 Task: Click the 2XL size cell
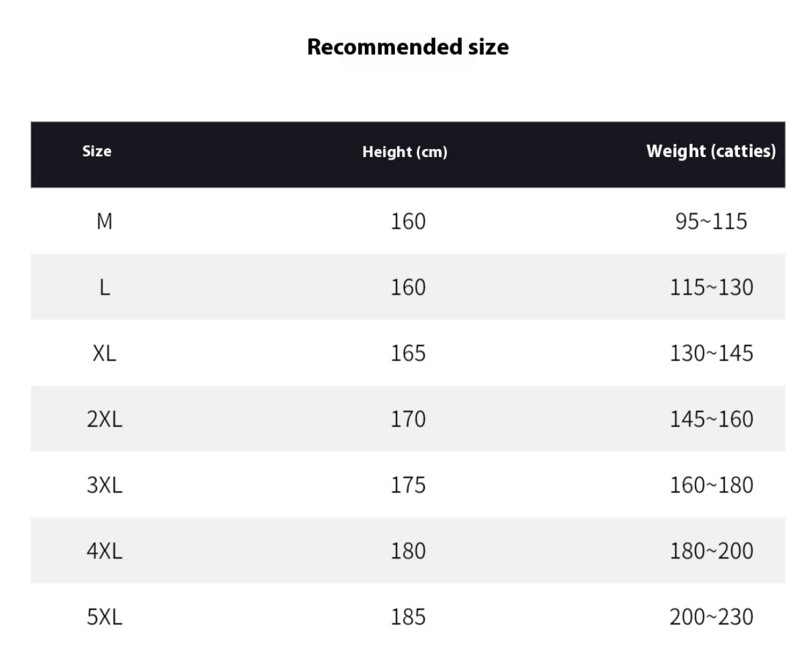tap(105, 419)
